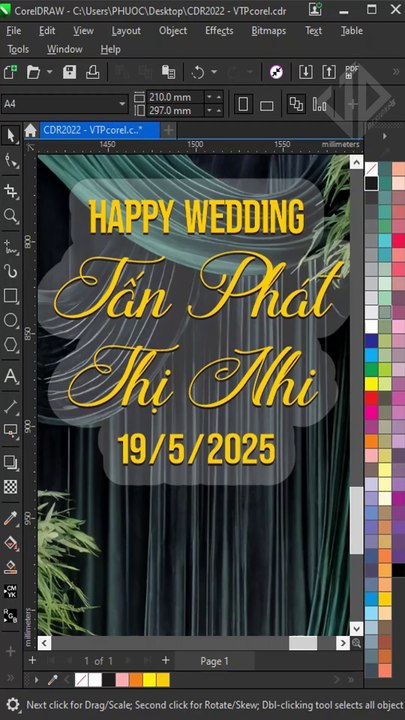Select the no-color swatch atop color palette
405x720 pixels.
(x=371, y=169)
